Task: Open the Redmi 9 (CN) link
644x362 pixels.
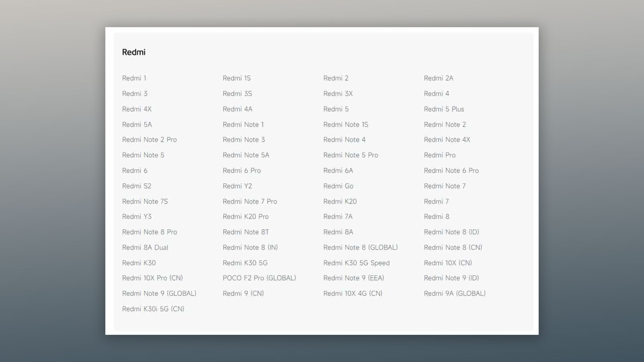Action: pyautogui.click(x=243, y=293)
